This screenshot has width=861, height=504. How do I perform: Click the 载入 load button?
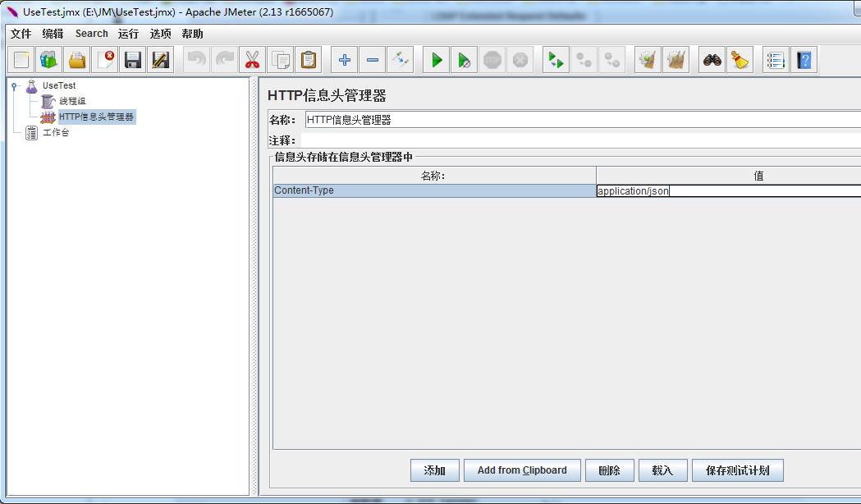pyautogui.click(x=662, y=470)
